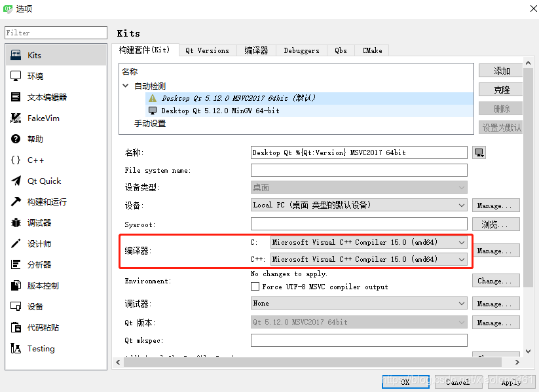
Task: Open the 分析器 icon
Action: pos(16,264)
